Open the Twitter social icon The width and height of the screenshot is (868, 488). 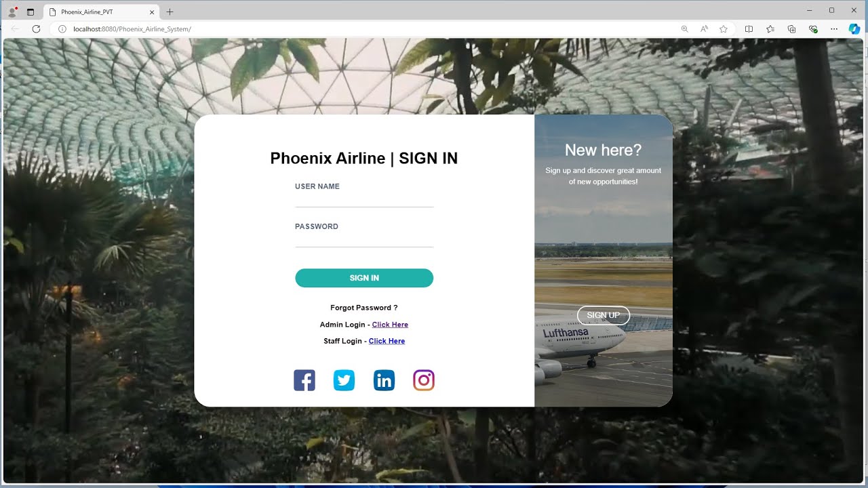pos(344,380)
